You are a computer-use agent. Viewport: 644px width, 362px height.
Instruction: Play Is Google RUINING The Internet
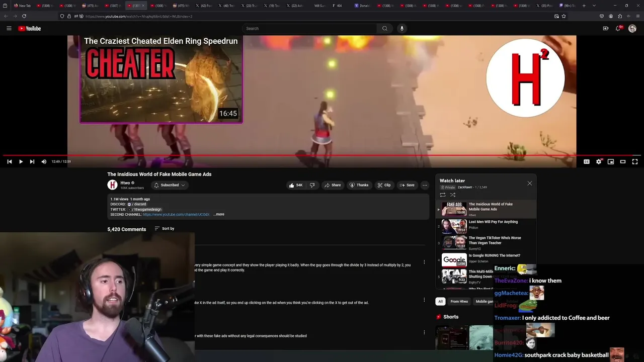coord(486,259)
